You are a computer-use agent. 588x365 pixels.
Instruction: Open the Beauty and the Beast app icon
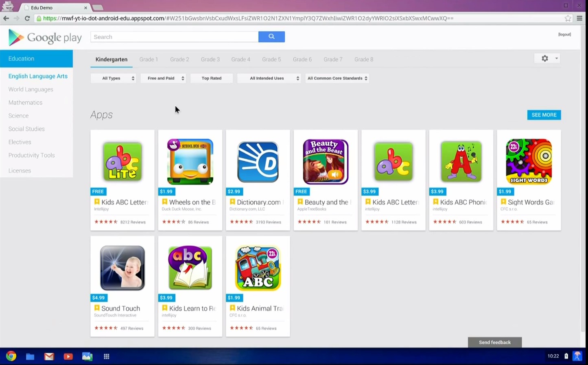326,162
